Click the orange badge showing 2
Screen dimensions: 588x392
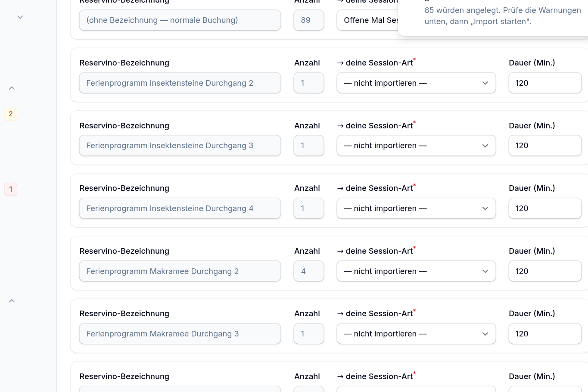pos(11,114)
